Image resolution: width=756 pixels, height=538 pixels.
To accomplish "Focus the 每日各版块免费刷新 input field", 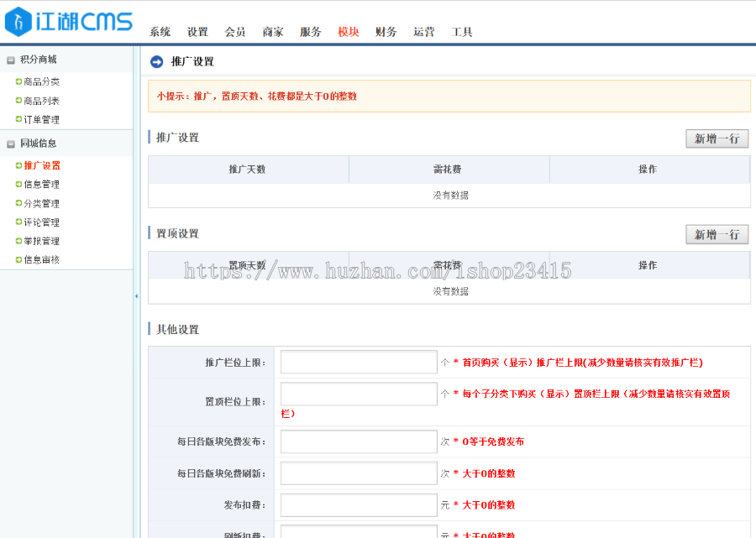I will (359, 473).
